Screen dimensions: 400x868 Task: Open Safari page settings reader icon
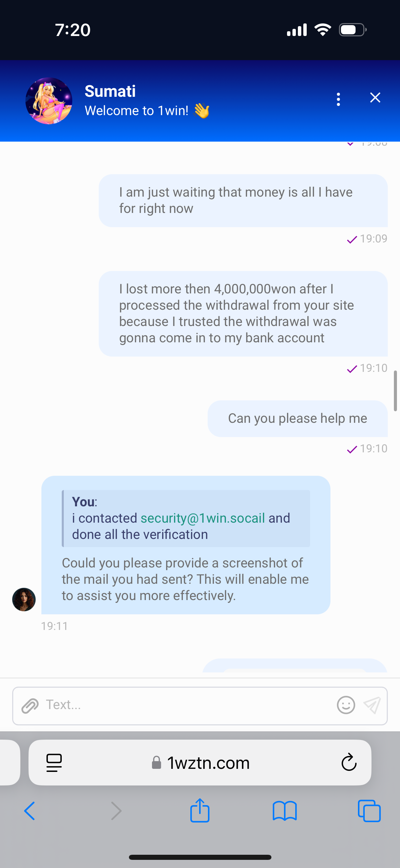pyautogui.click(x=54, y=763)
